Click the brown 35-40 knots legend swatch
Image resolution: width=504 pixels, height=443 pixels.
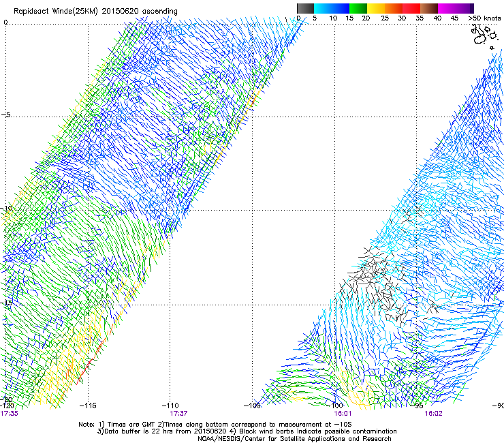click(x=429, y=8)
